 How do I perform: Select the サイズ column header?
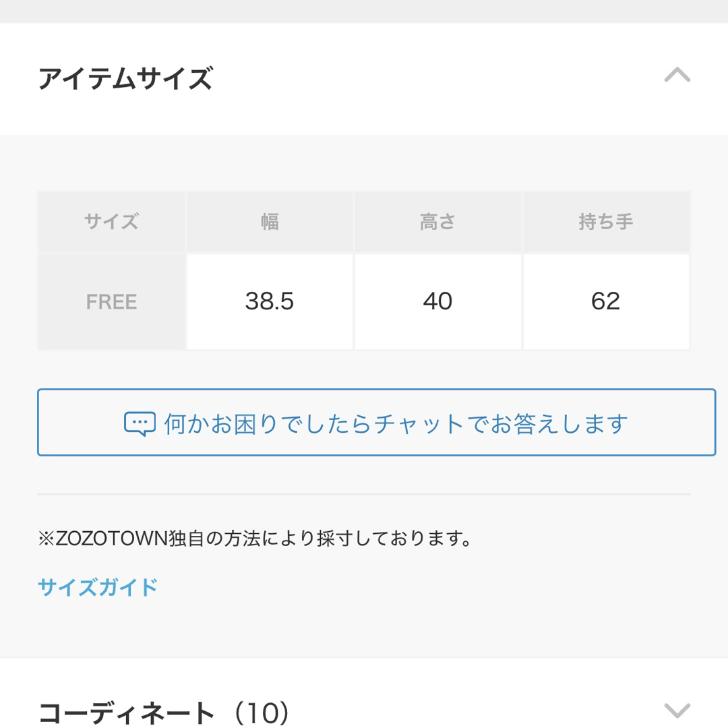(111, 222)
